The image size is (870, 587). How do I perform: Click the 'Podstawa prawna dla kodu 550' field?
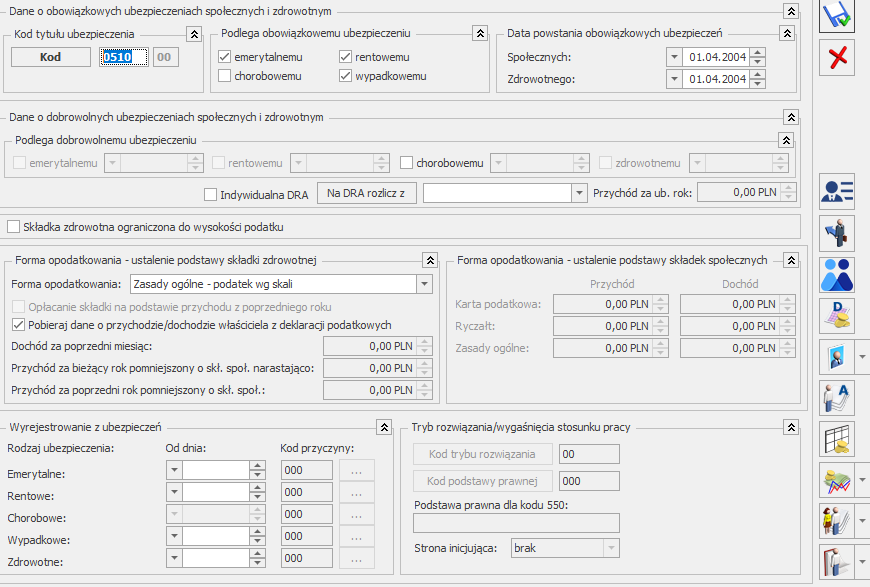pyautogui.click(x=516, y=522)
